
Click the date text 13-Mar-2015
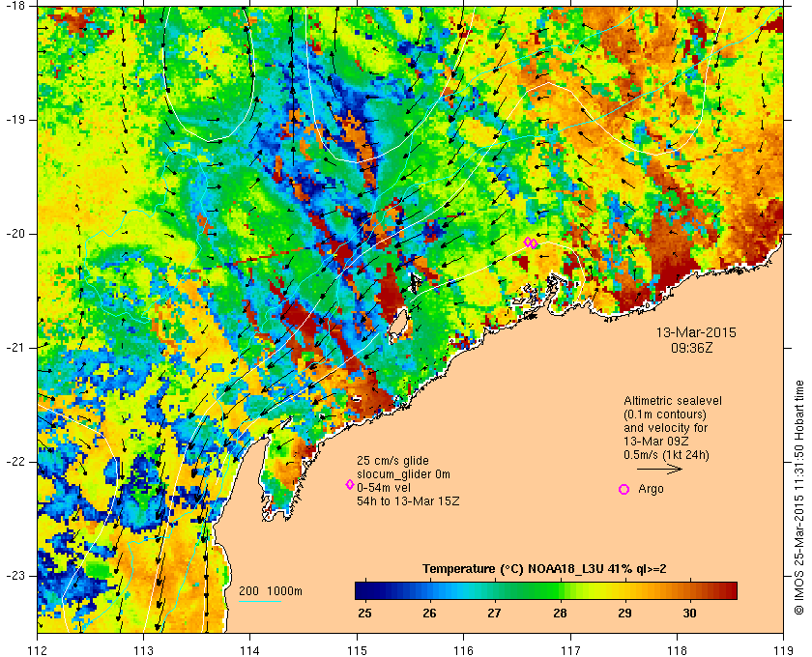tap(696, 332)
